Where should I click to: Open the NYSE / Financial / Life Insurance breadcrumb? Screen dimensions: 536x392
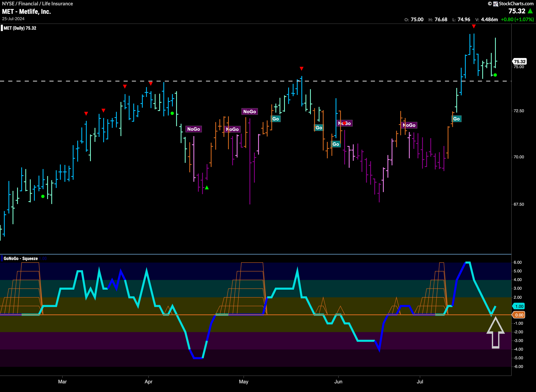point(37,3)
